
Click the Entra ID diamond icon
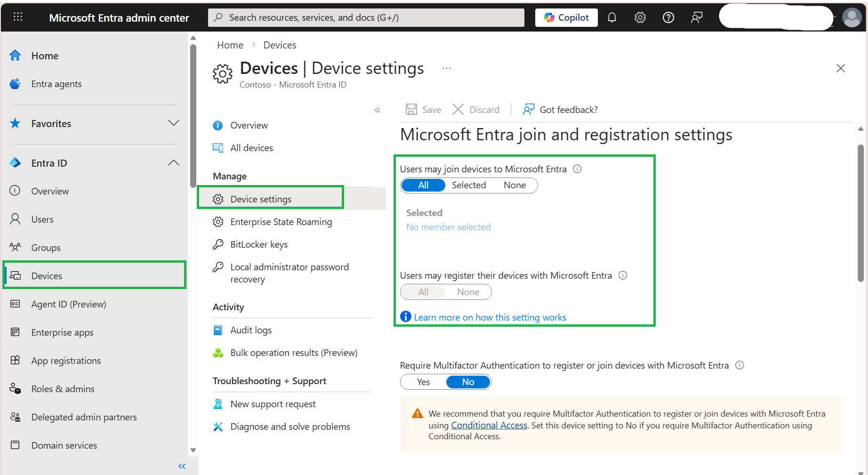(15, 163)
